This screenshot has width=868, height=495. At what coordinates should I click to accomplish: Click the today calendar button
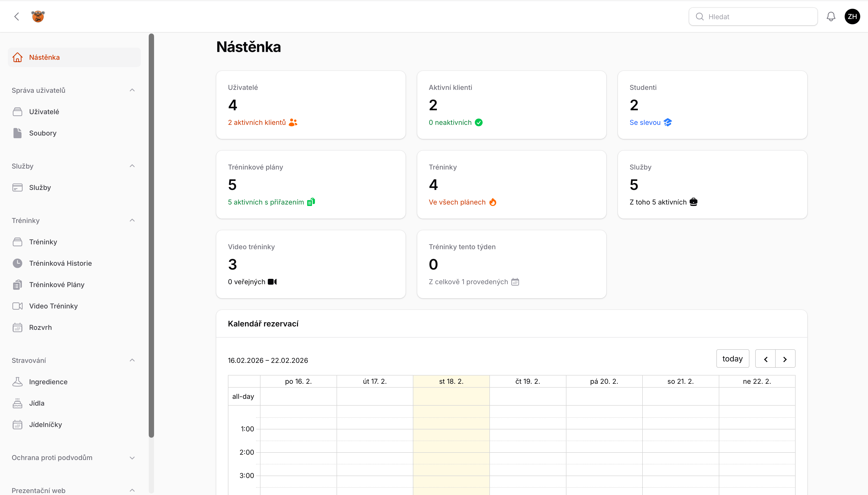click(732, 359)
